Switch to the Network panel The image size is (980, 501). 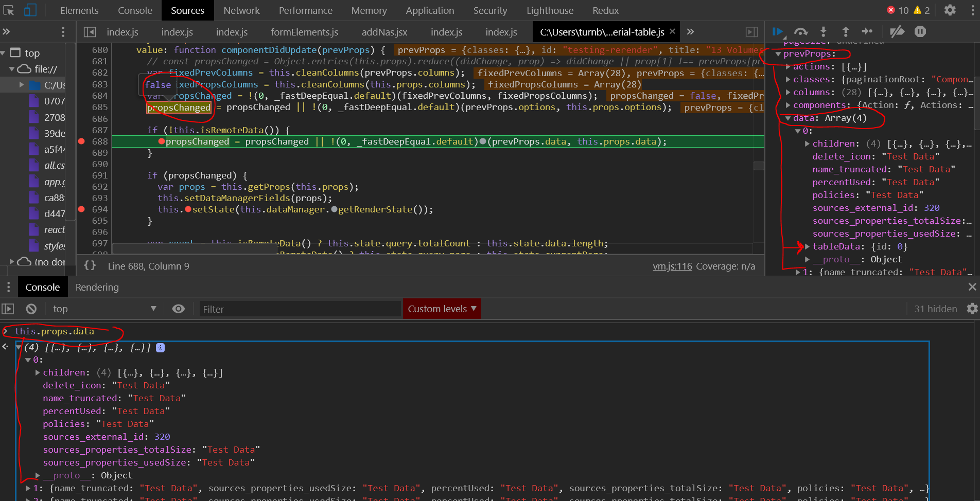click(x=241, y=10)
